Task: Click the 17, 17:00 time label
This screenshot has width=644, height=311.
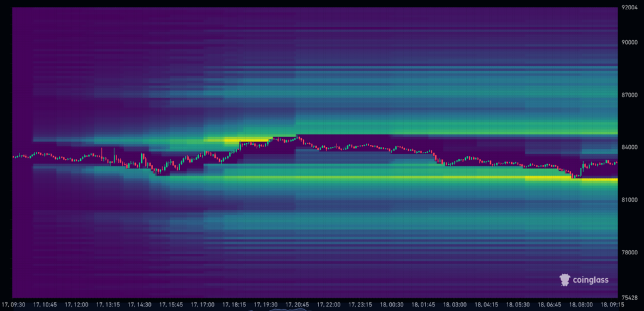Action: [x=203, y=305]
